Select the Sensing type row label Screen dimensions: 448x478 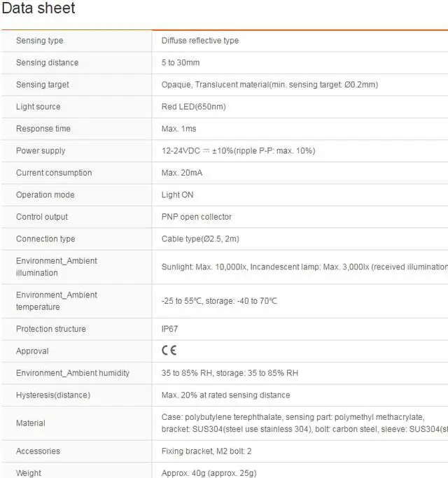click(x=39, y=41)
